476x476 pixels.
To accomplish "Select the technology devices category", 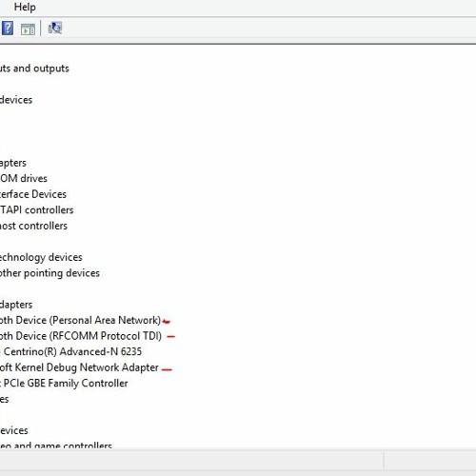I will pos(41,257).
